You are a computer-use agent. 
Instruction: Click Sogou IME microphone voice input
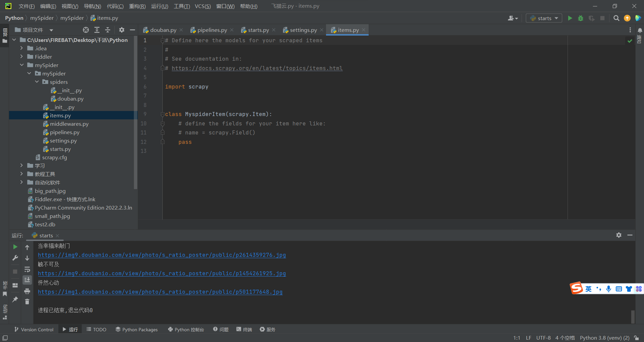608,289
